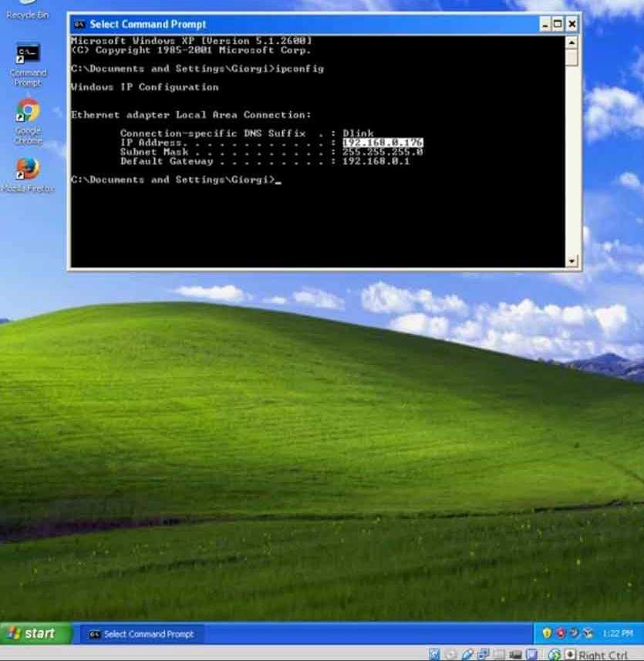Click the VirtualBox network adapters status icon
The image size is (644, 661).
(x=484, y=655)
